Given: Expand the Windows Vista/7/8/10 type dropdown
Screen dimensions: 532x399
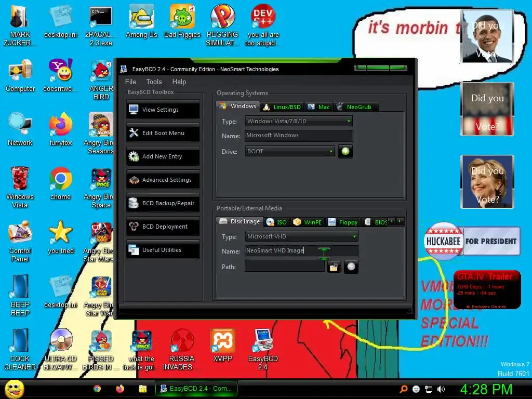Looking at the screenshot, I should click(x=299, y=121).
